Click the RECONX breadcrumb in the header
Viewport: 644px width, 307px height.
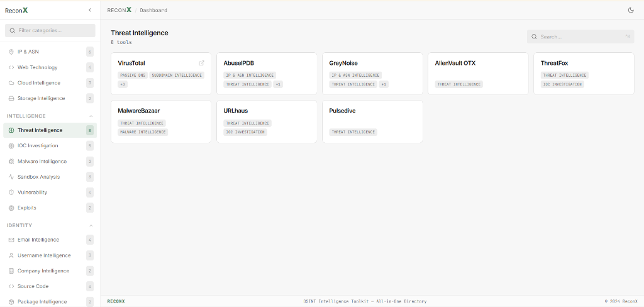pos(119,10)
